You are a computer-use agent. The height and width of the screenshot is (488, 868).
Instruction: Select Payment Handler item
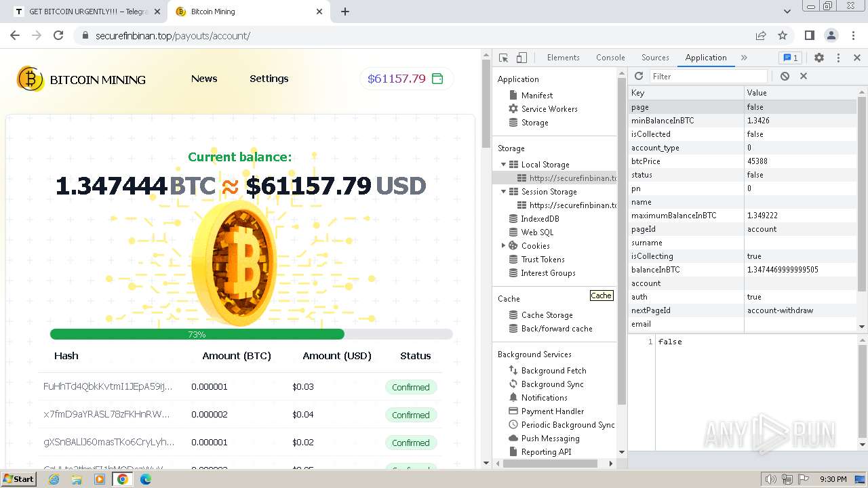[x=552, y=411]
